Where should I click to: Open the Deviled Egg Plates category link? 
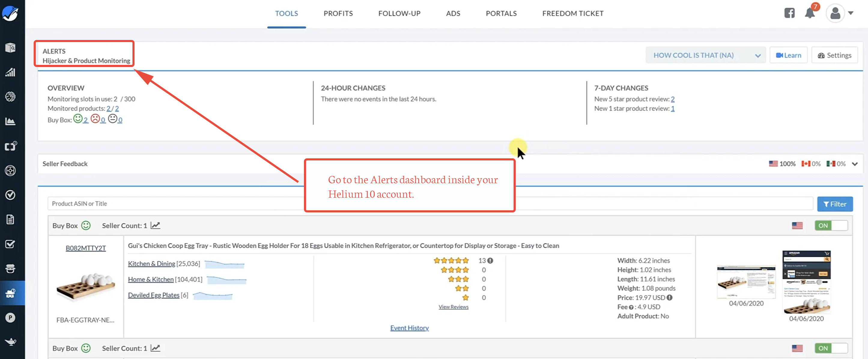[x=154, y=295]
